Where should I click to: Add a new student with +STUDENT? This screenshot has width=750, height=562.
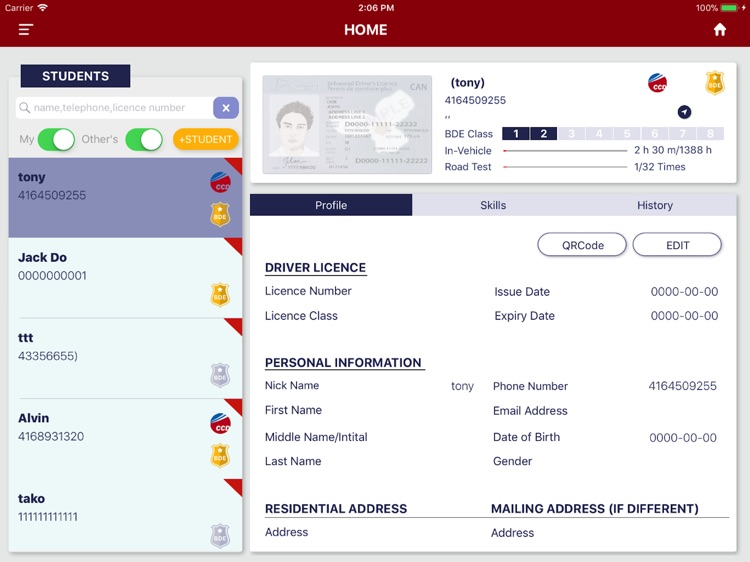206,139
